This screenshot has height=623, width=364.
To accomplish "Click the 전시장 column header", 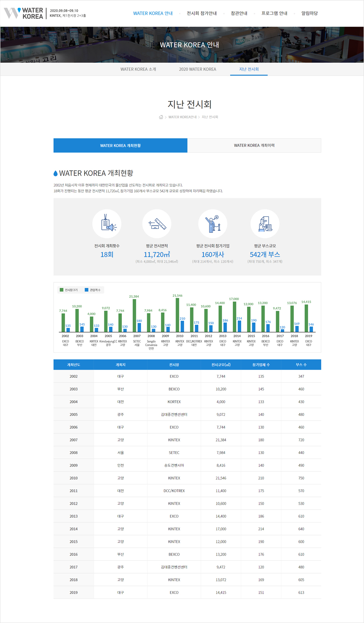I will 174,365.
